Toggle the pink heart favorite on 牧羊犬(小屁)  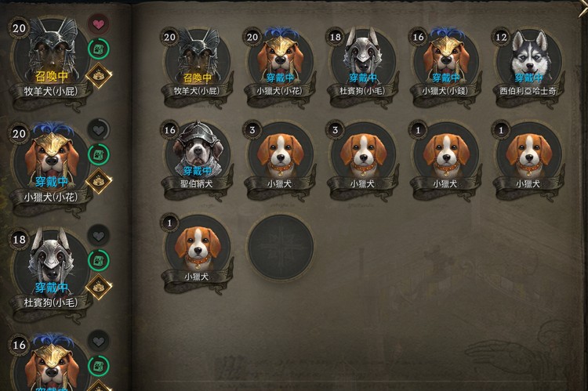coord(99,24)
